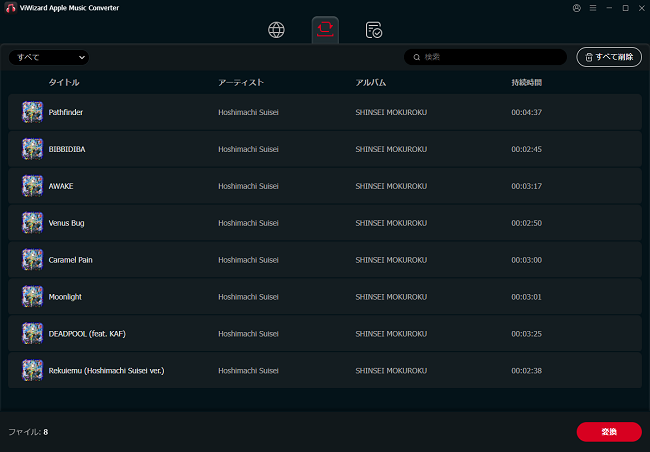Open the hamburger menu in title bar
The image size is (650, 452).
pyautogui.click(x=593, y=8)
